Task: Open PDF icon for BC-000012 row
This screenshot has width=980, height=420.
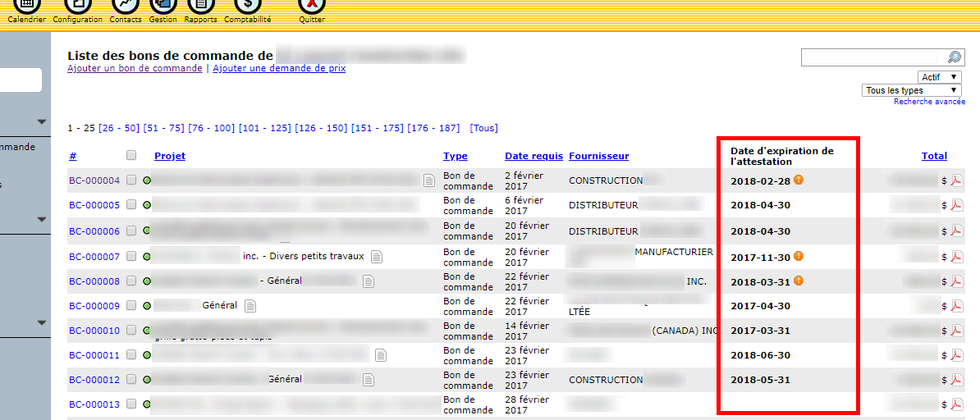Action: coord(956,380)
